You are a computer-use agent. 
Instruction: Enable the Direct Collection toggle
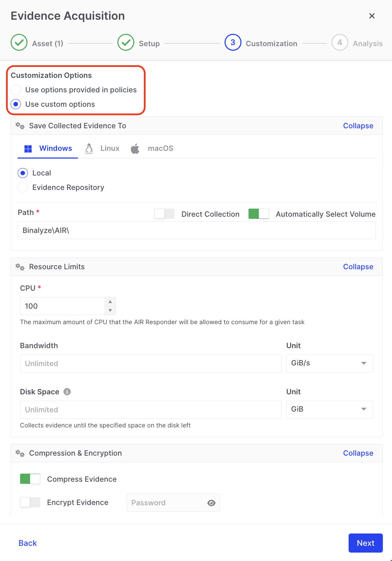(164, 214)
